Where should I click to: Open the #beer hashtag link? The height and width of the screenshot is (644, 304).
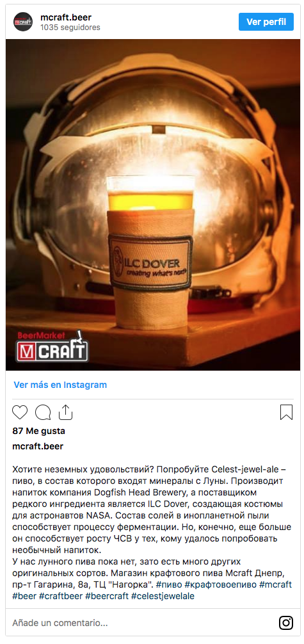point(24,596)
